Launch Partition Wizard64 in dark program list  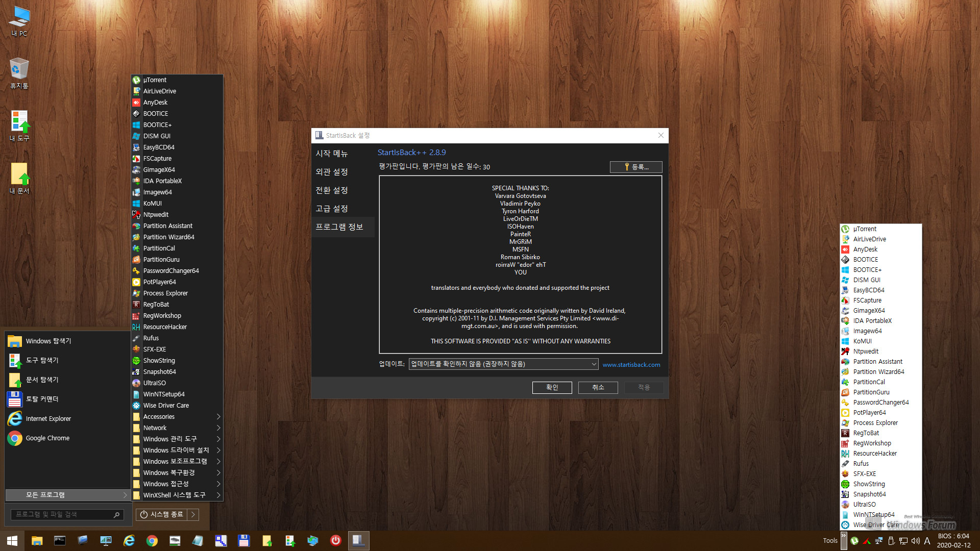point(177,237)
